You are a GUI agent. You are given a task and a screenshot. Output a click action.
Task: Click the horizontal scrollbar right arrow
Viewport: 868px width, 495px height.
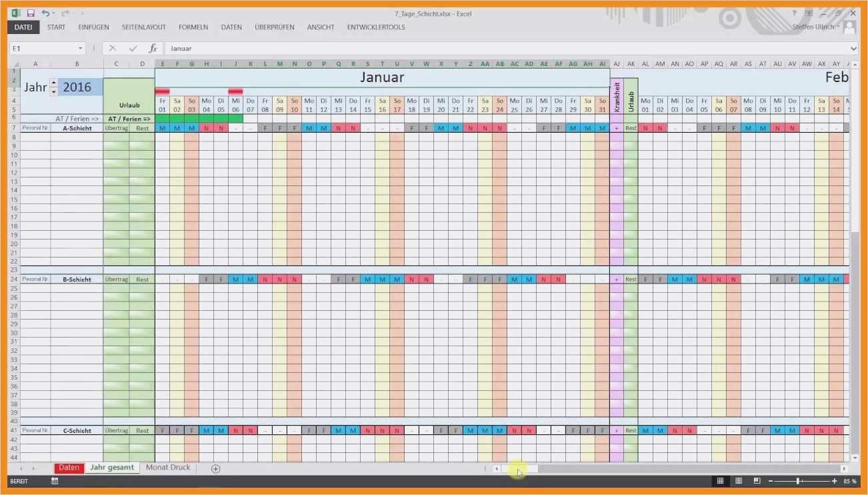pos(845,469)
